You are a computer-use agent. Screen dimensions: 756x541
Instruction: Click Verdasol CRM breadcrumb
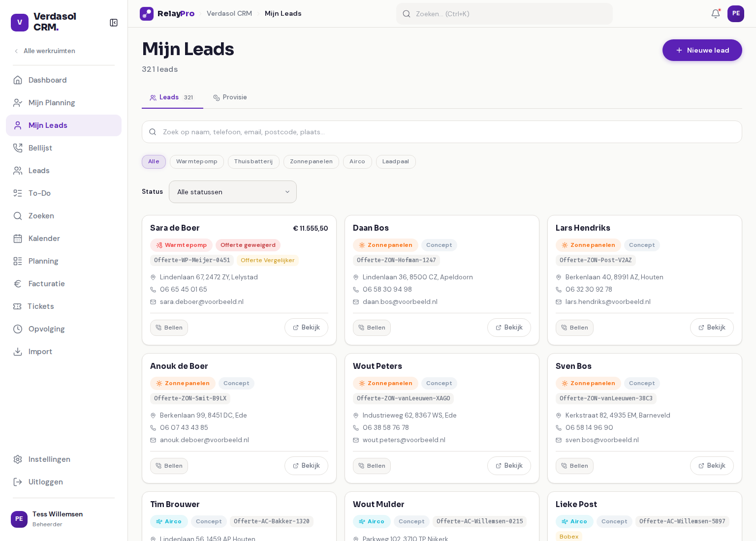229,14
